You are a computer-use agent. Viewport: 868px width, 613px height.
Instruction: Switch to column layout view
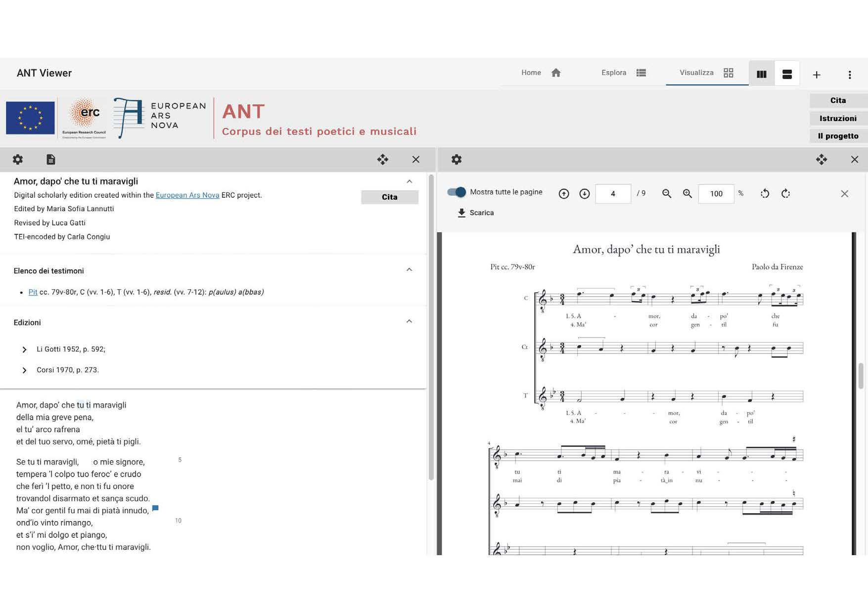(x=762, y=74)
